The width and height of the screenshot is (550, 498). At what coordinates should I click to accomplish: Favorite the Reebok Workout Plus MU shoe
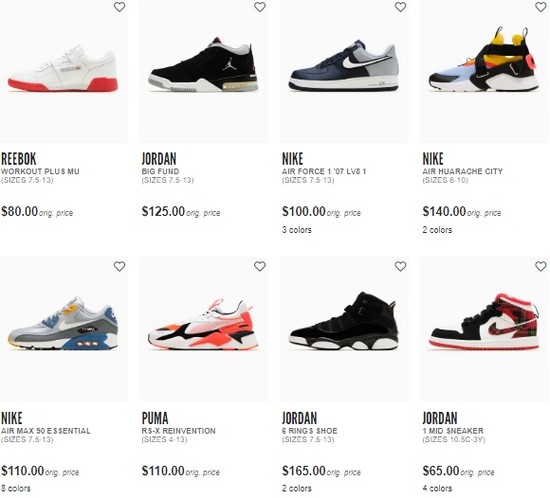coord(119,7)
